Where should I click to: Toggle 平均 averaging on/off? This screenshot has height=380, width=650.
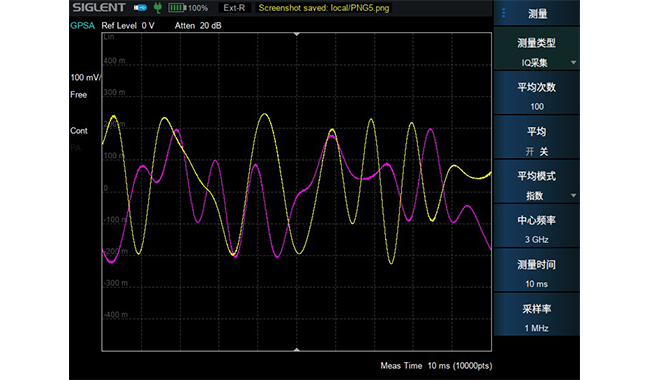point(536,137)
